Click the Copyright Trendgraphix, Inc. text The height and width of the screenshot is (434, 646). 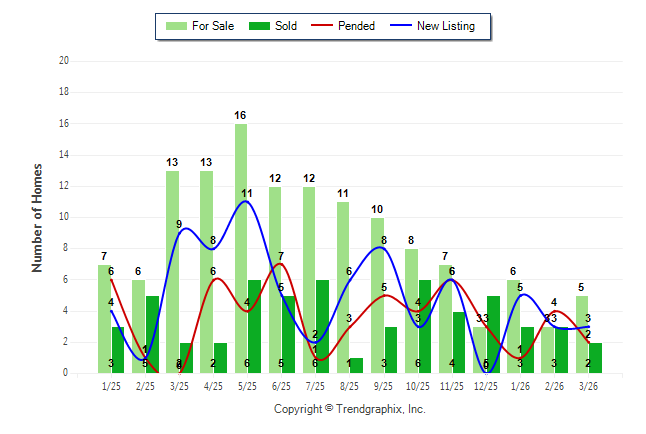(x=350, y=409)
